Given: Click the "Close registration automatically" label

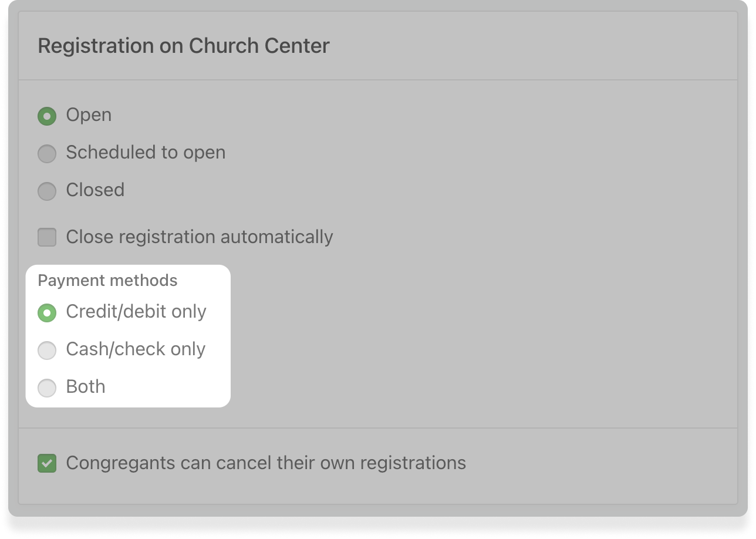Looking at the screenshot, I should tap(200, 237).
